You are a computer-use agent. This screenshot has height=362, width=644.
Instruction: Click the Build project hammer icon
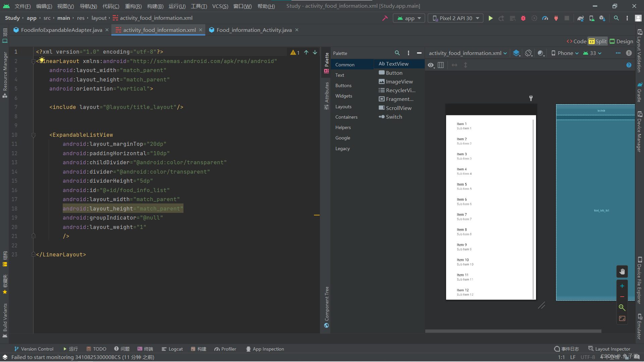point(385,18)
